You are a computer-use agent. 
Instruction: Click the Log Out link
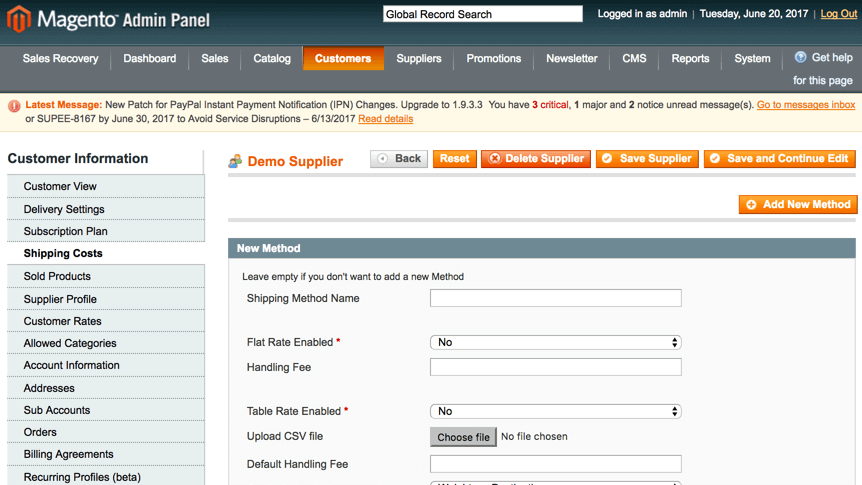(x=838, y=14)
